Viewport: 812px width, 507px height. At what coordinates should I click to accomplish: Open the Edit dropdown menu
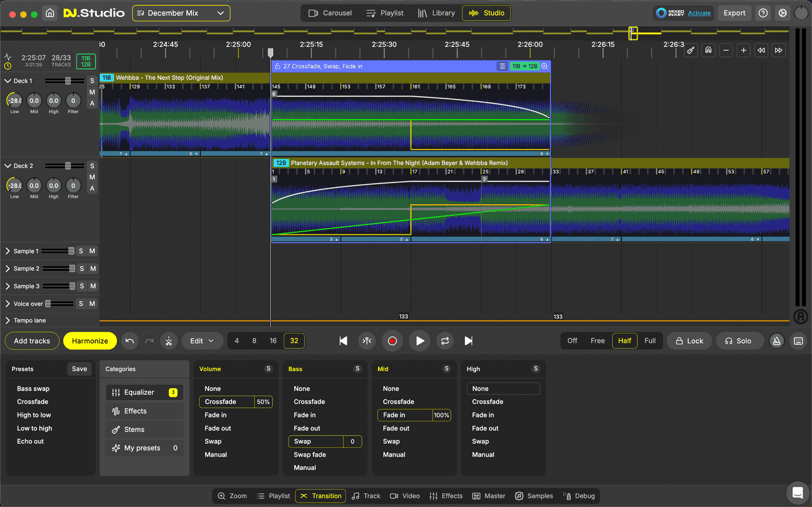point(202,341)
